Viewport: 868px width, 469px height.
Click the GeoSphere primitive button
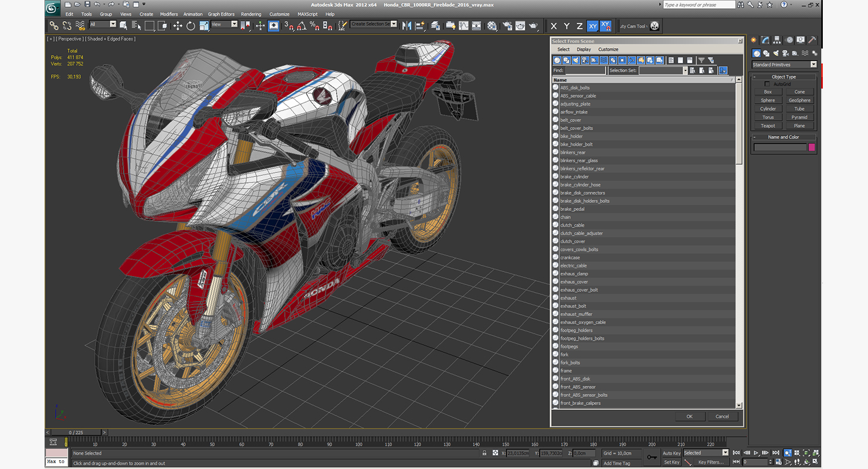(x=799, y=100)
